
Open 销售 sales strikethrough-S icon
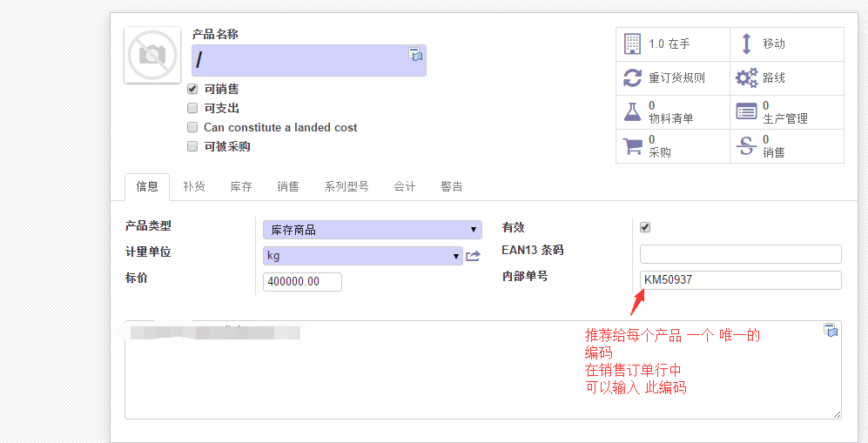pyautogui.click(x=746, y=145)
